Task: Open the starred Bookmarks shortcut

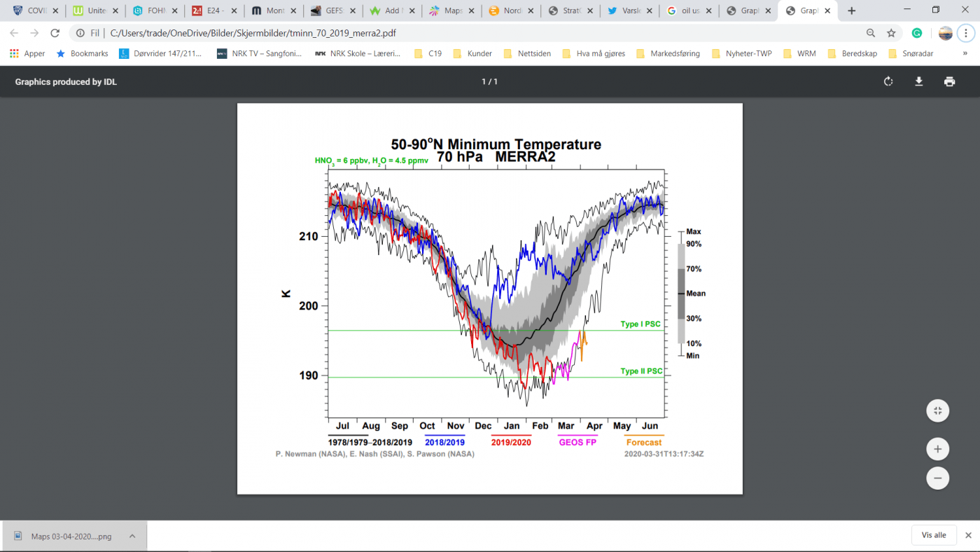Action: click(x=82, y=53)
